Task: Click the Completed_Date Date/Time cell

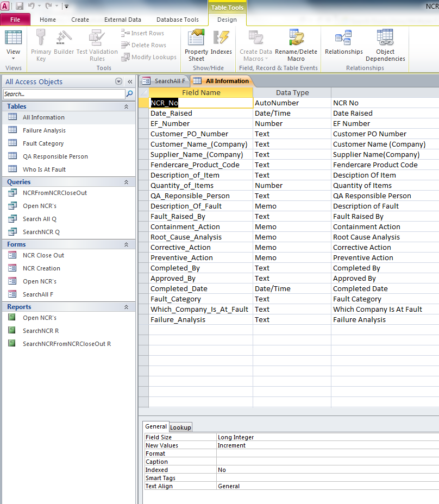Action: 292,288
